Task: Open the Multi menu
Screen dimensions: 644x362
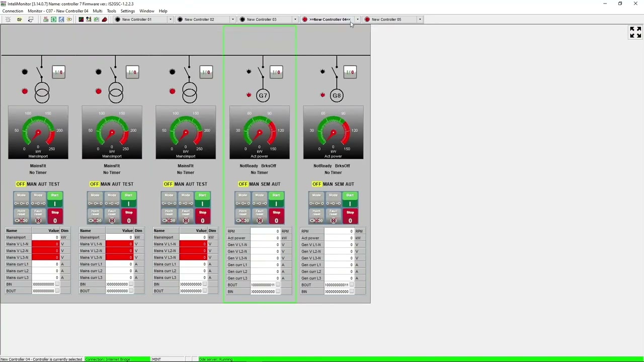Action: (98, 11)
